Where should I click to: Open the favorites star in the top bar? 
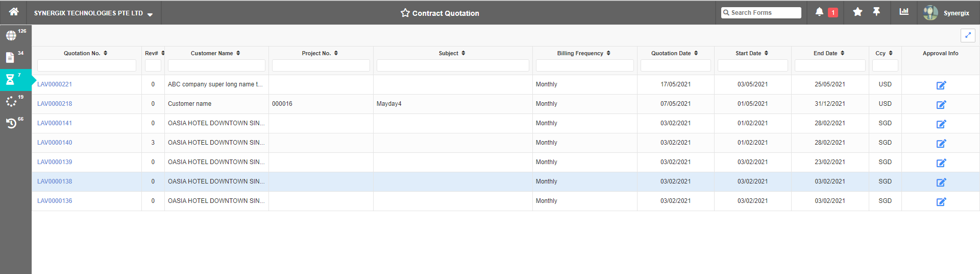pyautogui.click(x=857, y=12)
